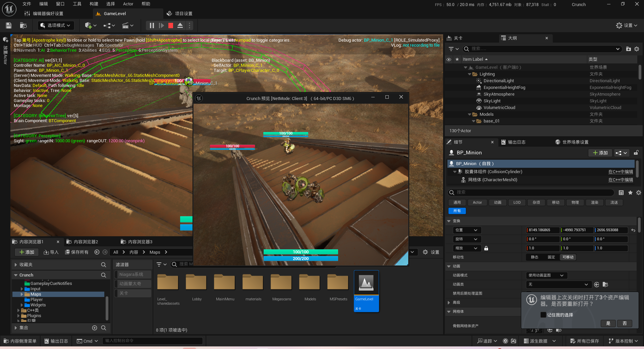Select the Maps folder in tree
Image resolution: width=644 pixels, height=349 pixels.
36,294
